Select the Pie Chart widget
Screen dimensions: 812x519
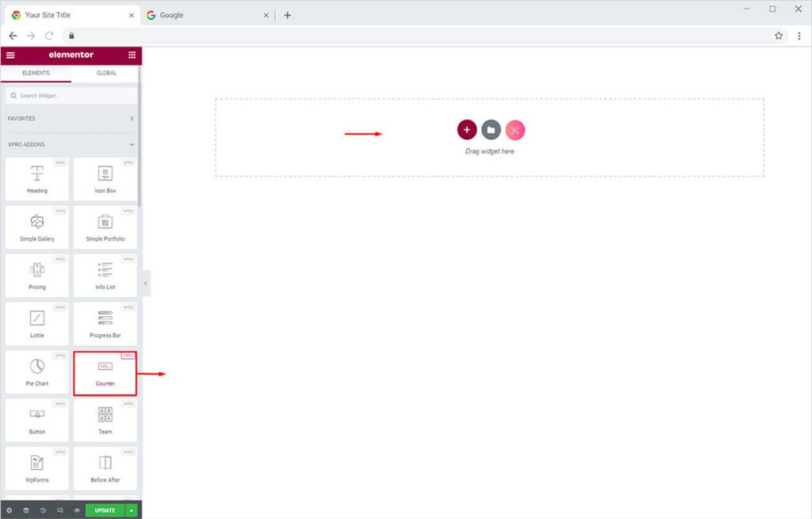click(x=36, y=373)
